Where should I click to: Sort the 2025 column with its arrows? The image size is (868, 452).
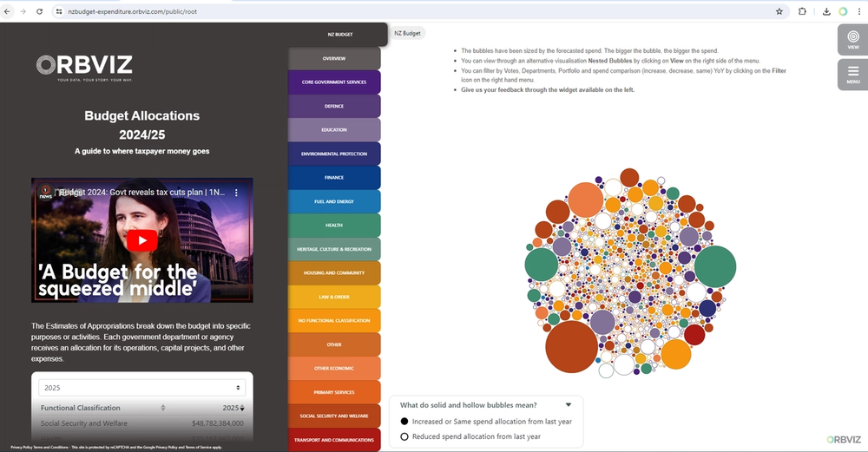pos(242,408)
